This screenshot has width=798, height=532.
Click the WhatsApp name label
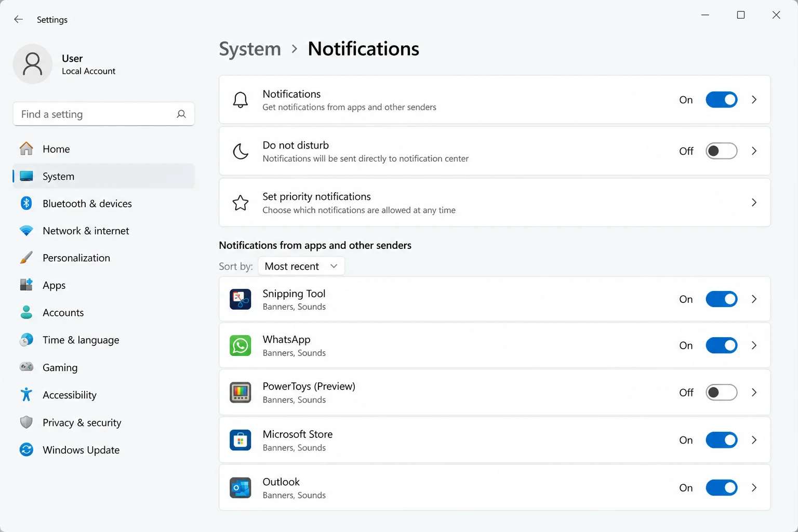286,339
